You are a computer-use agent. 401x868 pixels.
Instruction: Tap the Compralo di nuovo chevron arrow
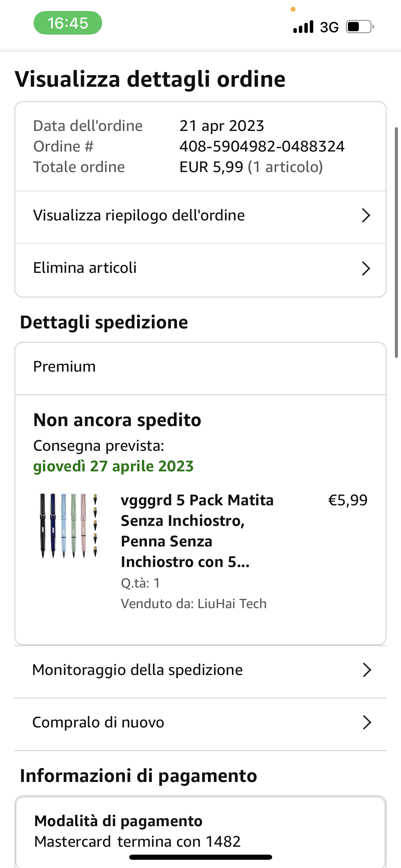(367, 722)
